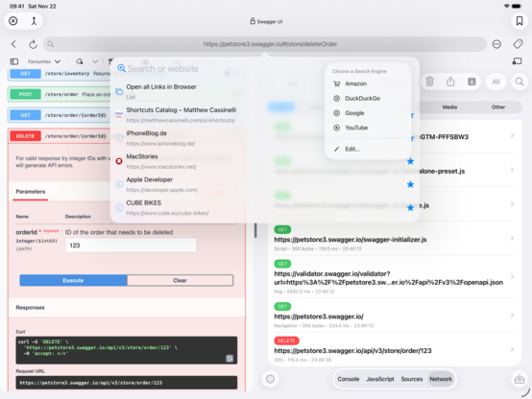
Task: Toggle the star for CUBE BIKES favourite
Action: pyautogui.click(x=411, y=207)
